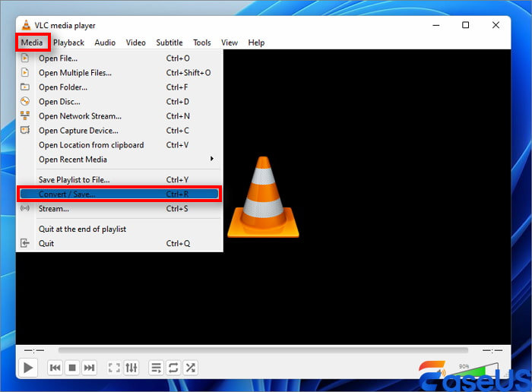
Task: Toggle the playlist view
Action: coord(157,368)
